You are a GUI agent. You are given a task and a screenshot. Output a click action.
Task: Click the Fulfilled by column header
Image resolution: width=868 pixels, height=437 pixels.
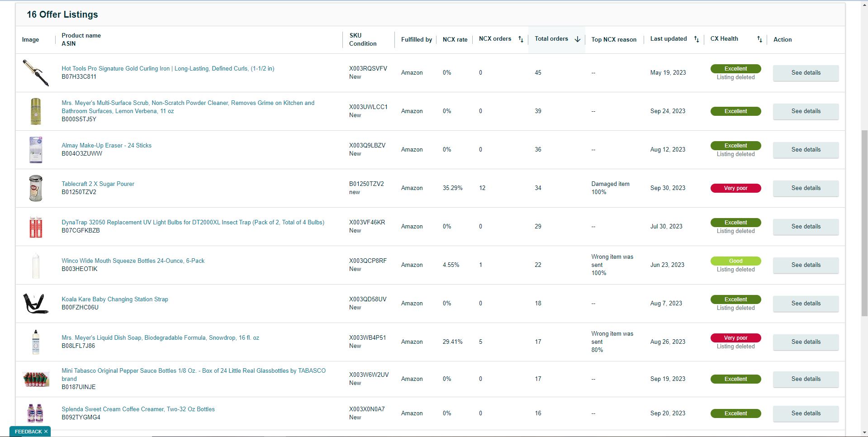coord(417,40)
